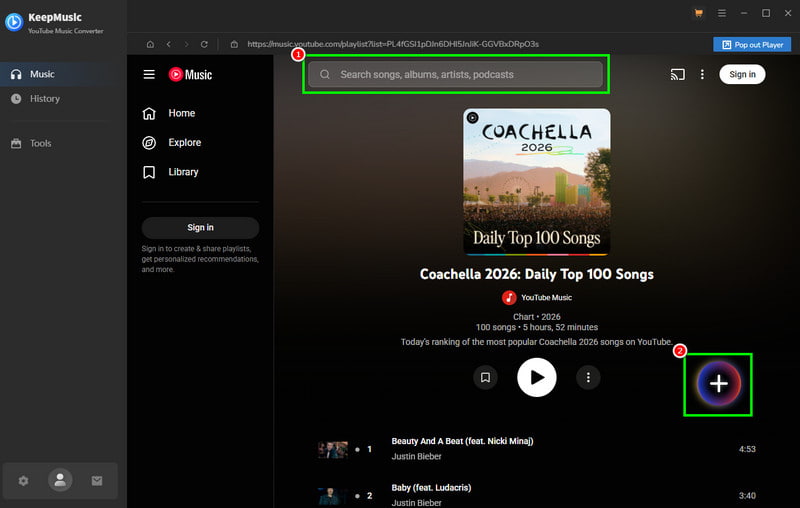The width and height of the screenshot is (800, 508).
Task: Select Baby (feat. Ludacris) song title
Action: (x=431, y=488)
